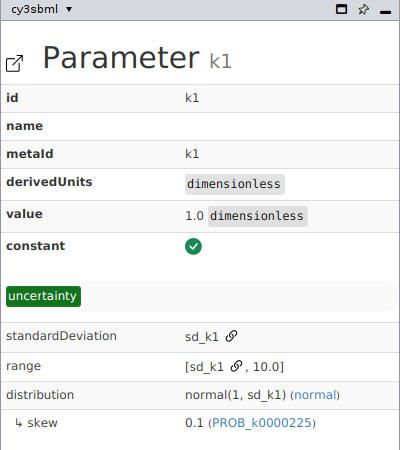
Task: Open the parameter in external browser icon
Action: coord(15,63)
